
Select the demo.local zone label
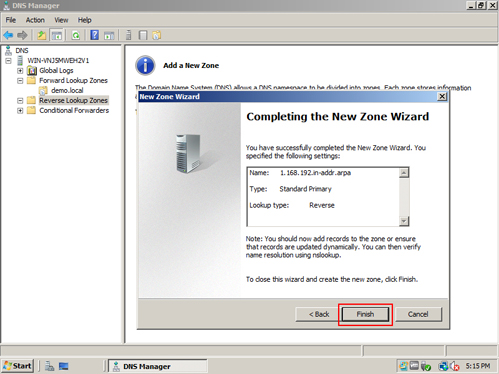tap(67, 90)
